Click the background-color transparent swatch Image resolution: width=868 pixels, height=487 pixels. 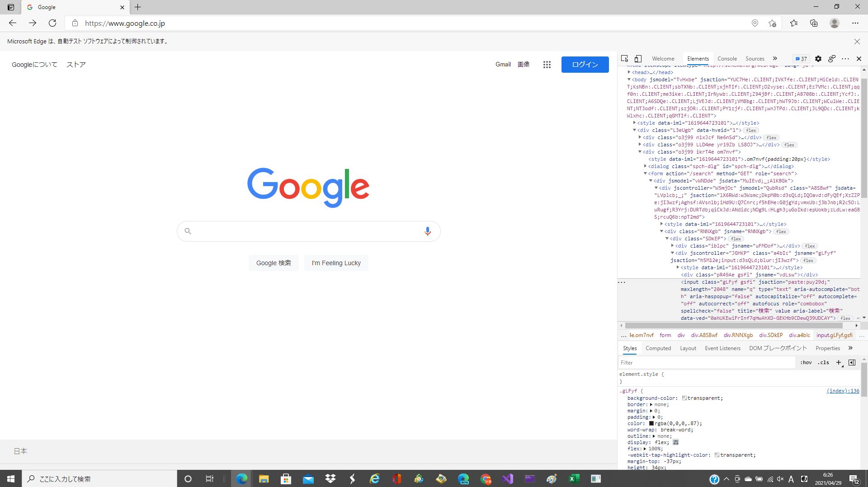pos(684,398)
